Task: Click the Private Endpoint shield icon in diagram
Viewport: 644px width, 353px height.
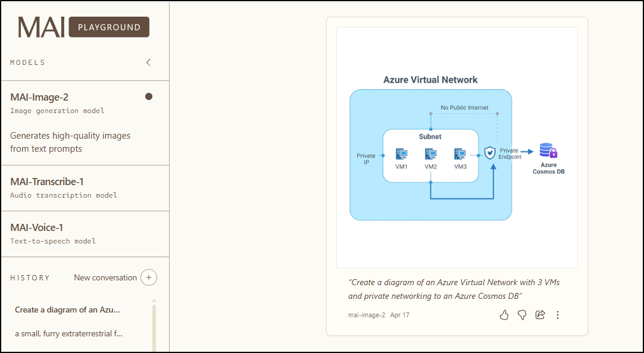Action: (490, 153)
